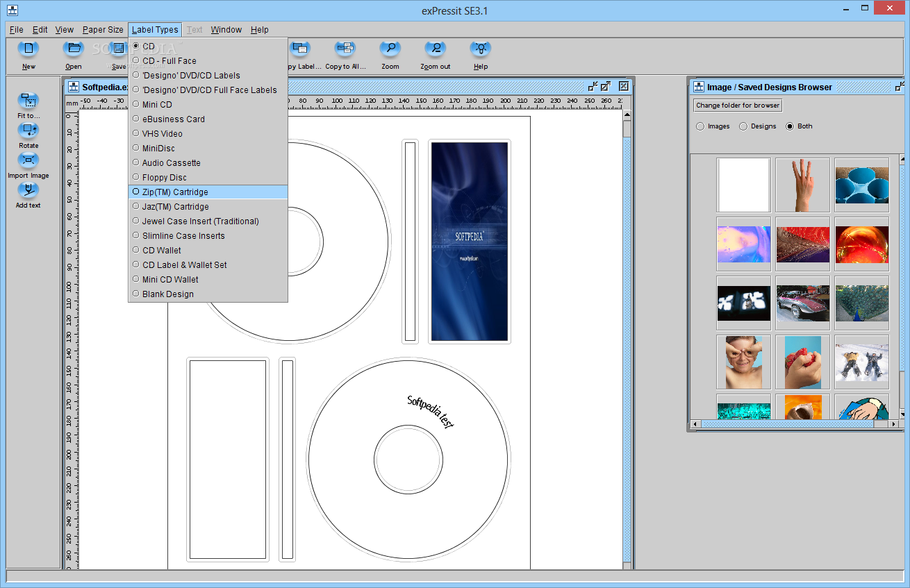Click the Copy to All toolbar icon
The height and width of the screenshot is (588, 910).
[345, 49]
